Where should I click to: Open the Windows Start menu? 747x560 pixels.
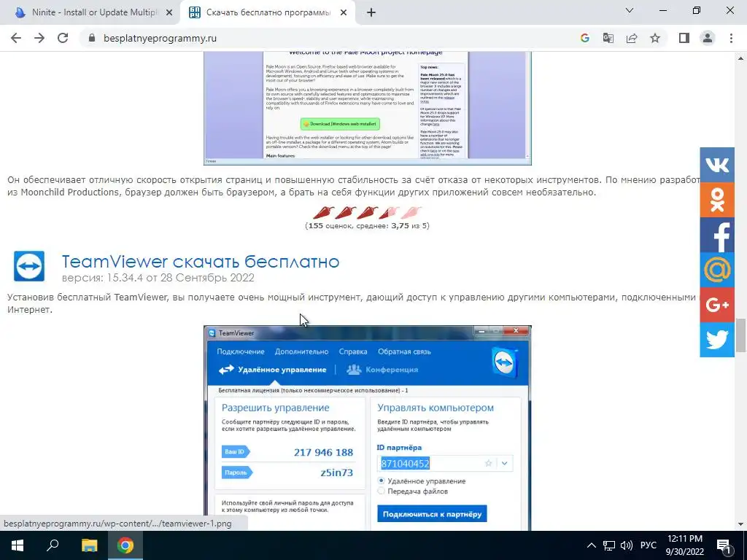(x=18, y=545)
